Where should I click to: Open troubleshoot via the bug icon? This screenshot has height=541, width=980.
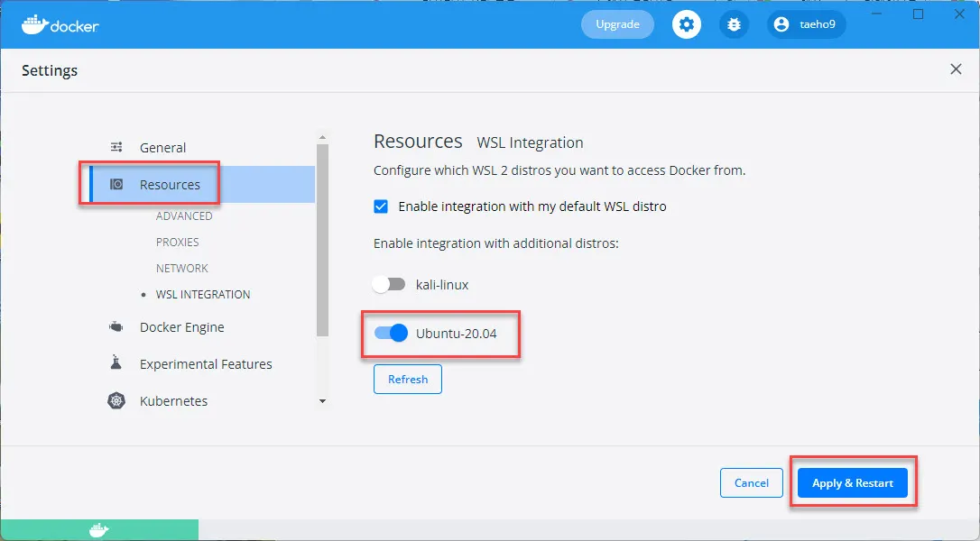[x=734, y=24]
